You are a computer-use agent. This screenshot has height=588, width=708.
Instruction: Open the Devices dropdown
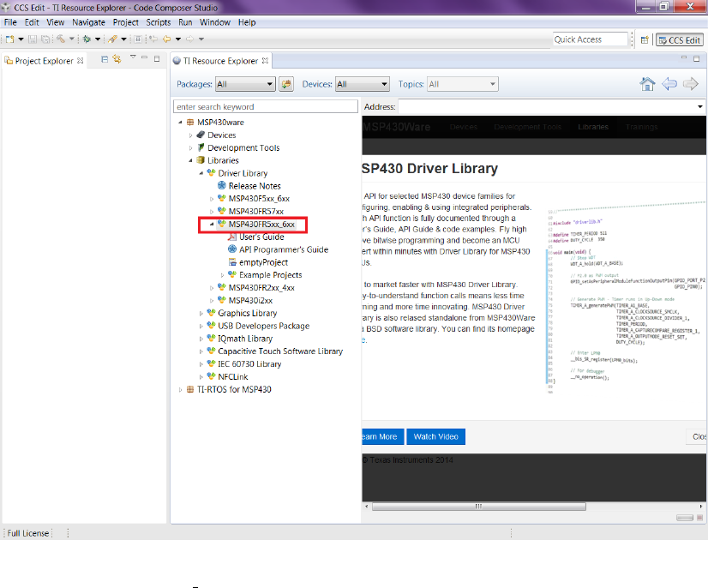[362, 84]
